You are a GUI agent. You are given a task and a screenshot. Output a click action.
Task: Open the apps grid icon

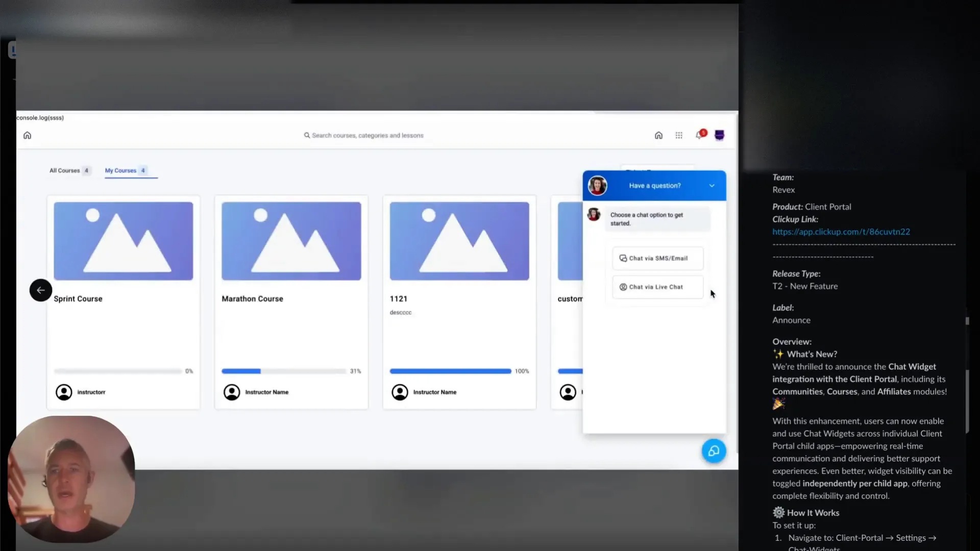pyautogui.click(x=679, y=135)
